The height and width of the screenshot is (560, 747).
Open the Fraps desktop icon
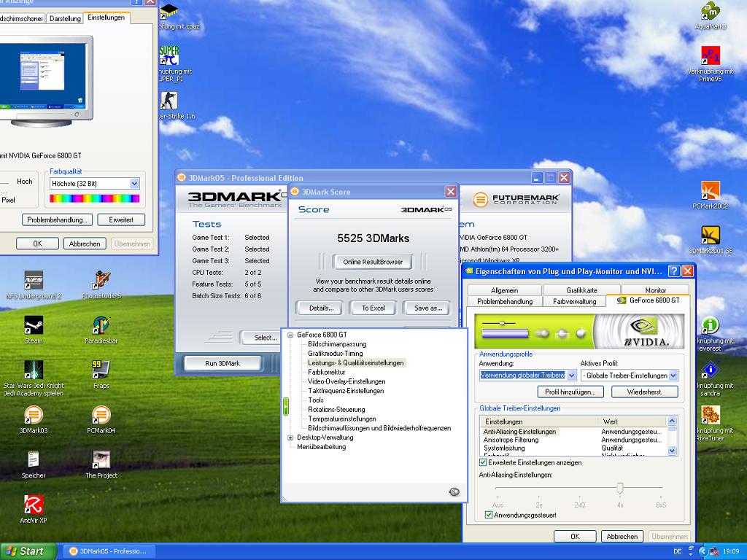(x=101, y=370)
